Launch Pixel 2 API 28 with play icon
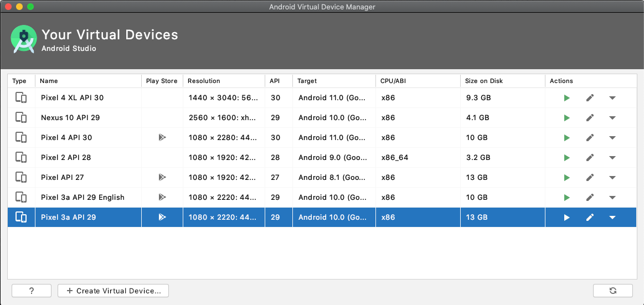Image resolution: width=644 pixels, height=305 pixels. (567, 158)
